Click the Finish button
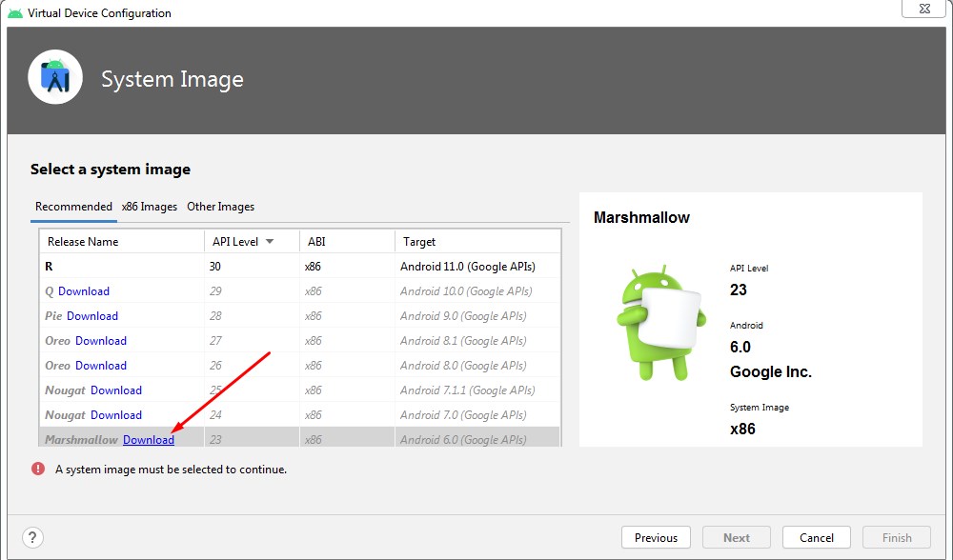This screenshot has height=560, width=953. coord(897,537)
